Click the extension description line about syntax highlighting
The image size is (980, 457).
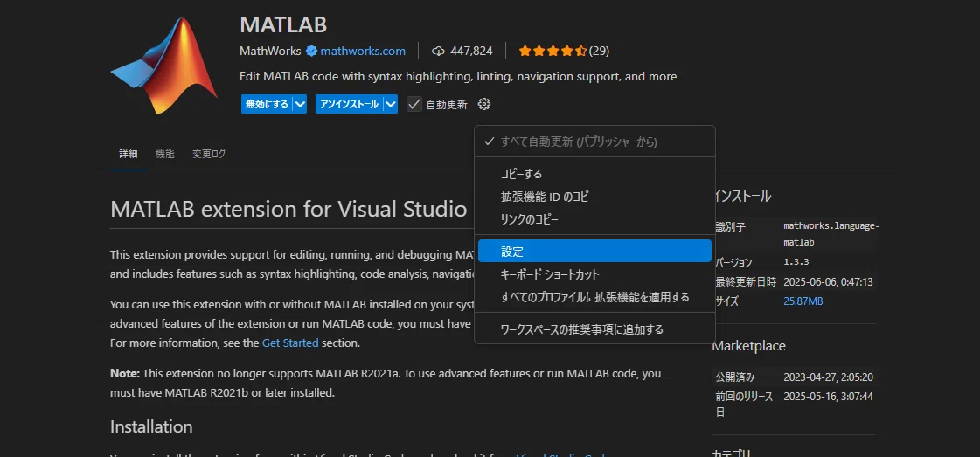click(x=458, y=77)
